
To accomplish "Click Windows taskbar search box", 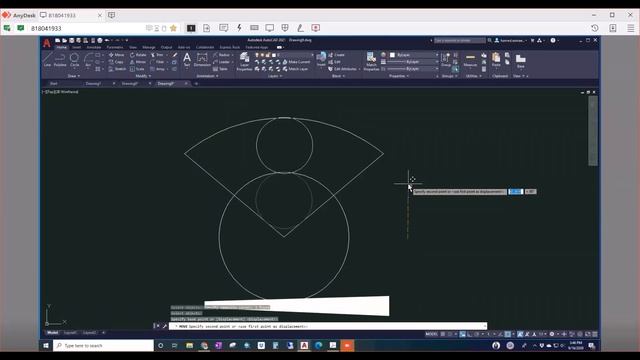I will pyautogui.click(x=103, y=345).
